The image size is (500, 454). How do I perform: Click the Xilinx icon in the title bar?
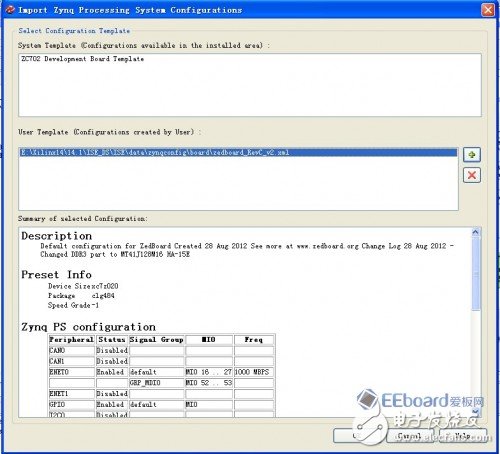coord(10,10)
